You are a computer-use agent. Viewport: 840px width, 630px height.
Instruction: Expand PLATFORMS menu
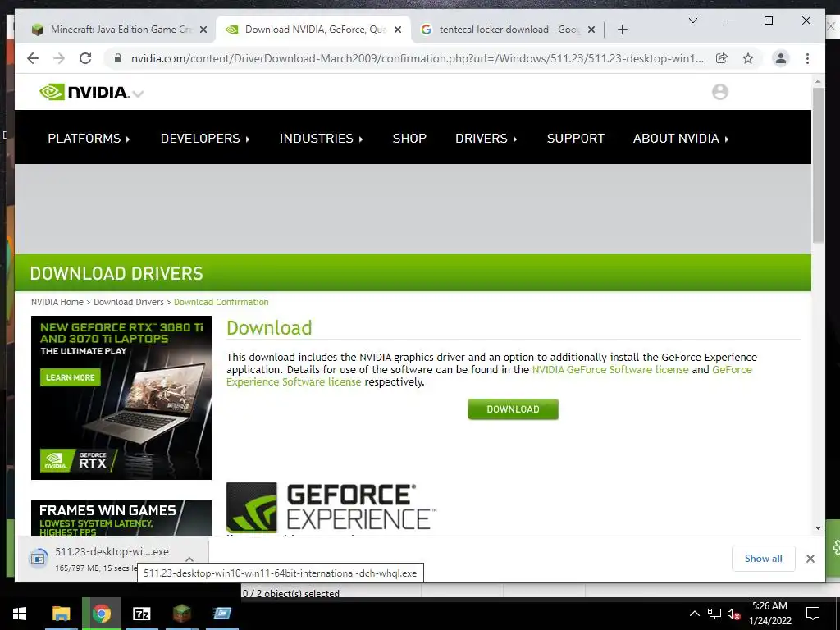89,138
